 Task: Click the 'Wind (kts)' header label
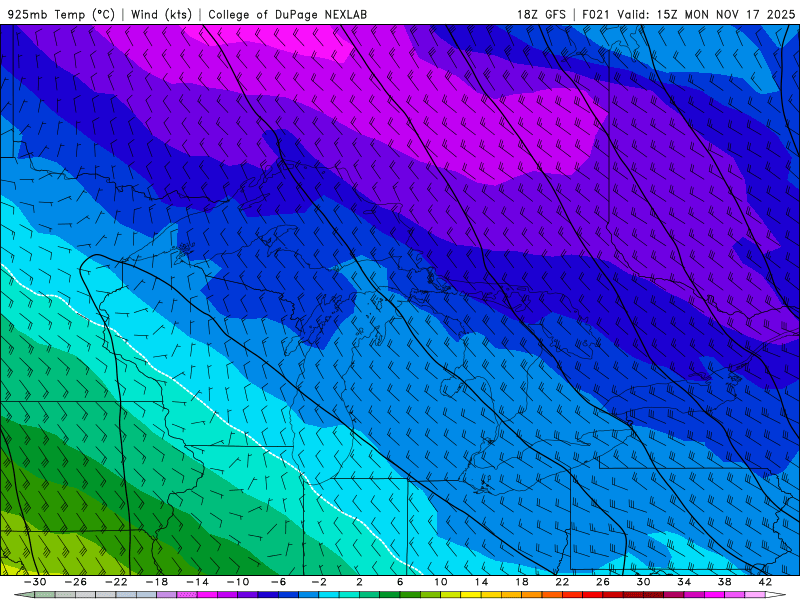pos(161,14)
